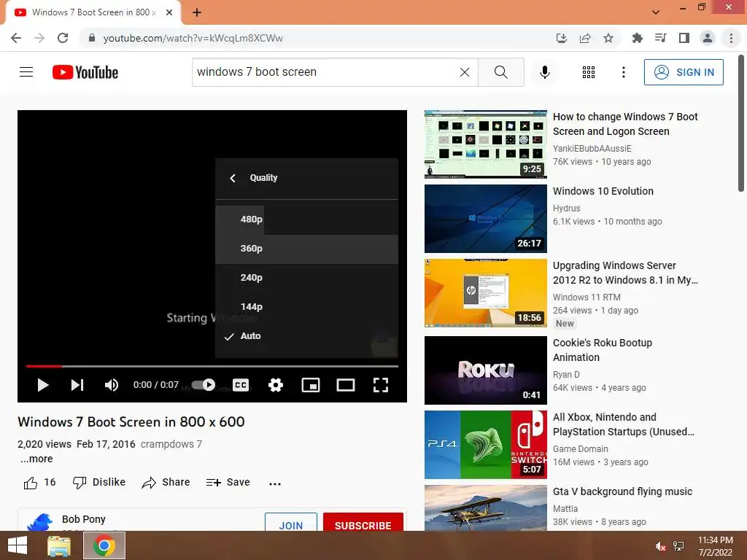This screenshot has height=560, width=747.
Task: Share the video
Action: pos(166,483)
